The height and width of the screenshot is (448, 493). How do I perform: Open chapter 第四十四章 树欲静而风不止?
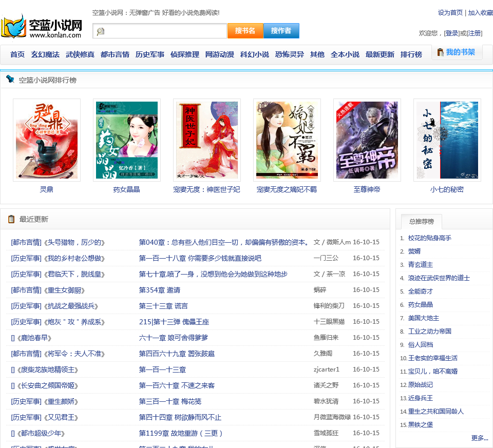tap(180, 418)
